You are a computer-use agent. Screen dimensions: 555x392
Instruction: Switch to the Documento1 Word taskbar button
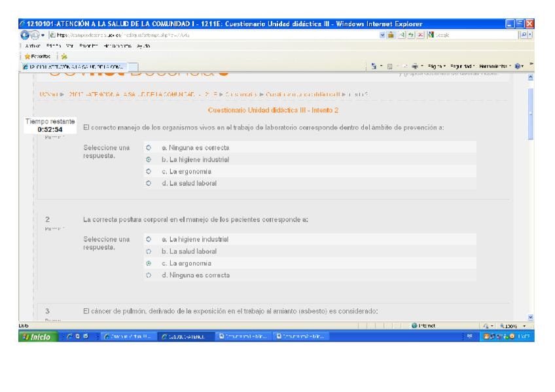(243, 336)
